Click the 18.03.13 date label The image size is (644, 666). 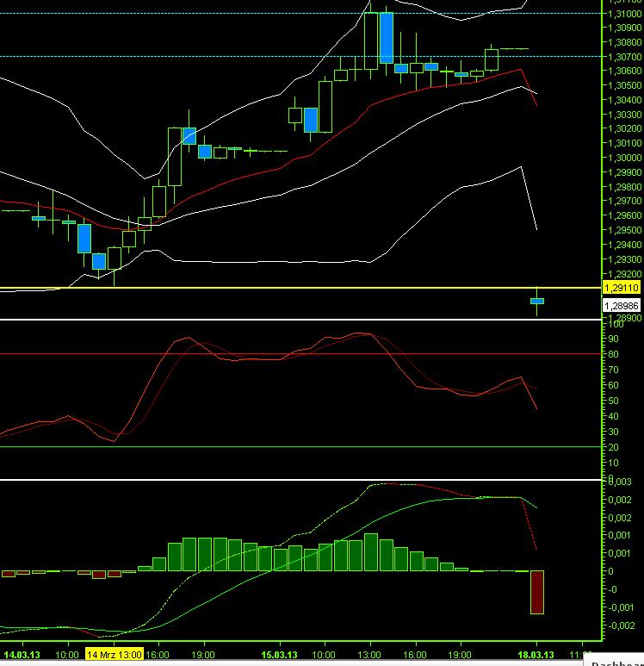(x=536, y=655)
